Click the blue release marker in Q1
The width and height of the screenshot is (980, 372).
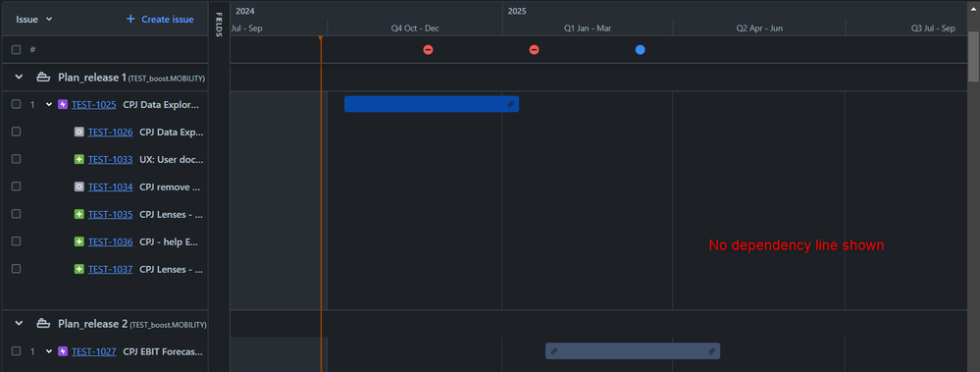coord(640,49)
